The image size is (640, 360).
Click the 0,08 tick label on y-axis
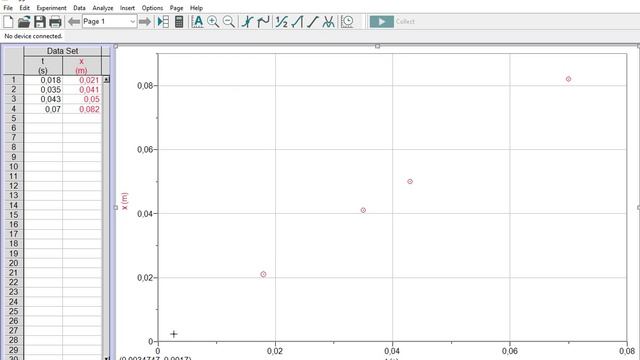point(144,86)
